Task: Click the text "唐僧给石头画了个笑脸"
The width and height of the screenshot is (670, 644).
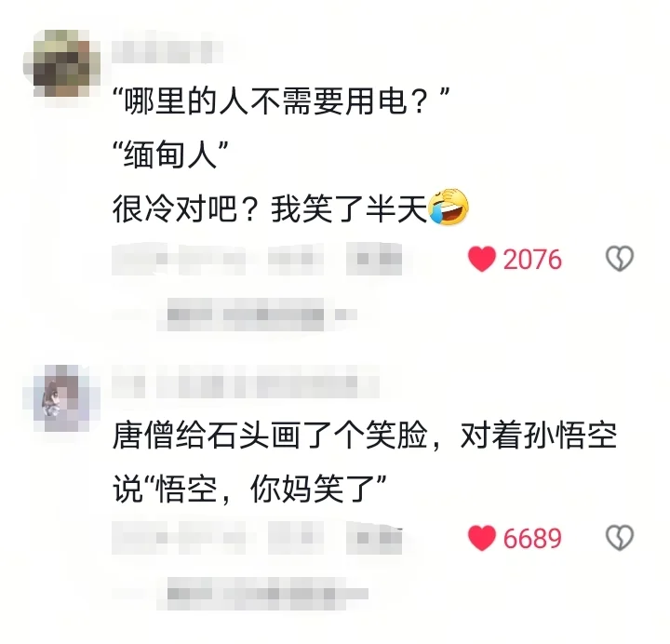Action: (x=270, y=436)
